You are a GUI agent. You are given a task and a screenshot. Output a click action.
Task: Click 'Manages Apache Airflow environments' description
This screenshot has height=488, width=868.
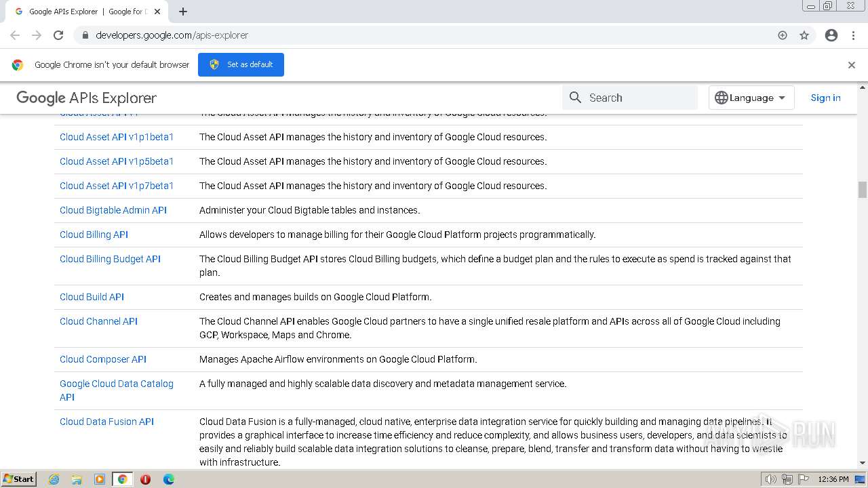coord(338,359)
